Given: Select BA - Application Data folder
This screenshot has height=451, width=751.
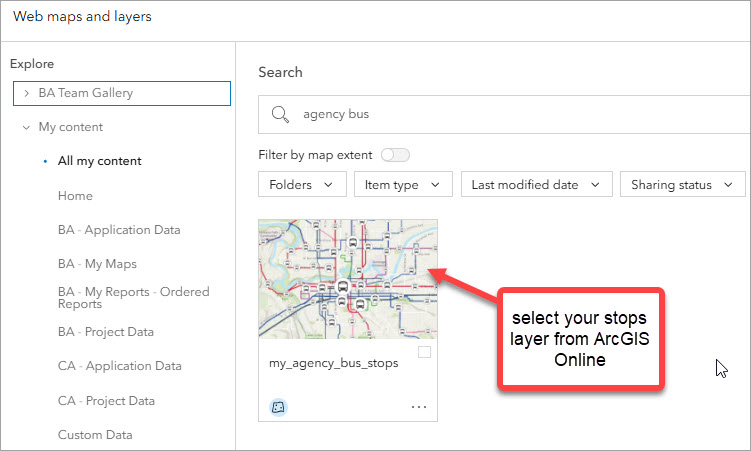Looking at the screenshot, I should tap(119, 230).
